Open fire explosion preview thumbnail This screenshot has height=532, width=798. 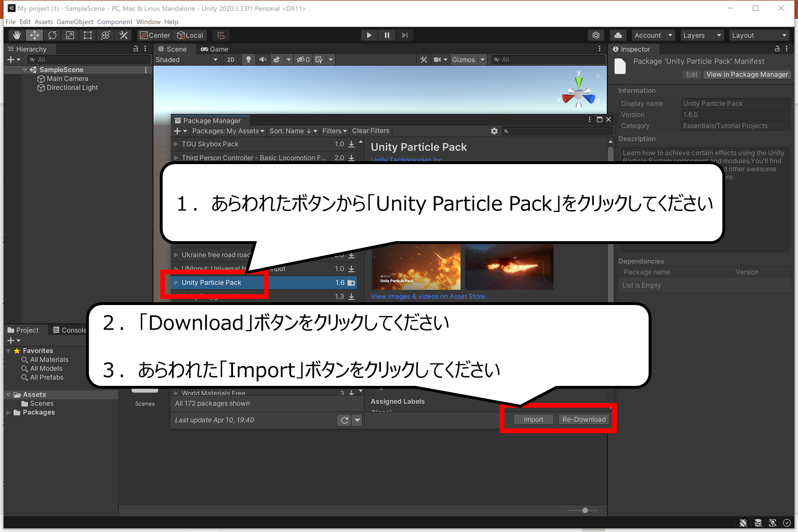(416, 266)
